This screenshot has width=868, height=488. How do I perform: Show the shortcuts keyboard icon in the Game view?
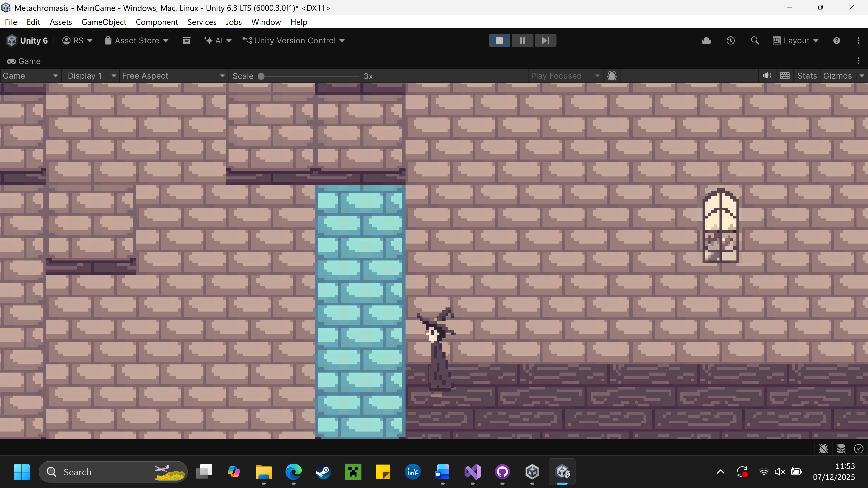point(784,76)
